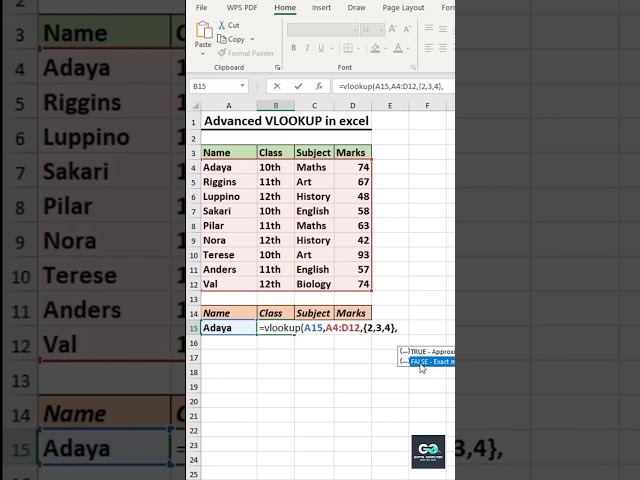Click the green 'Name' header in row 3
Image resolution: width=640 pixels, height=480 pixels.
point(229,152)
